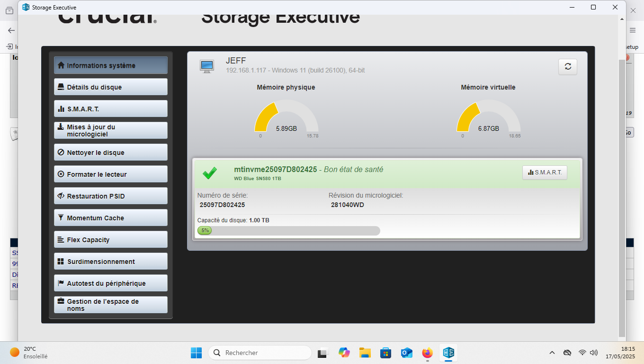Click the green health checkmark icon
This screenshot has height=364, width=644.
point(210,173)
